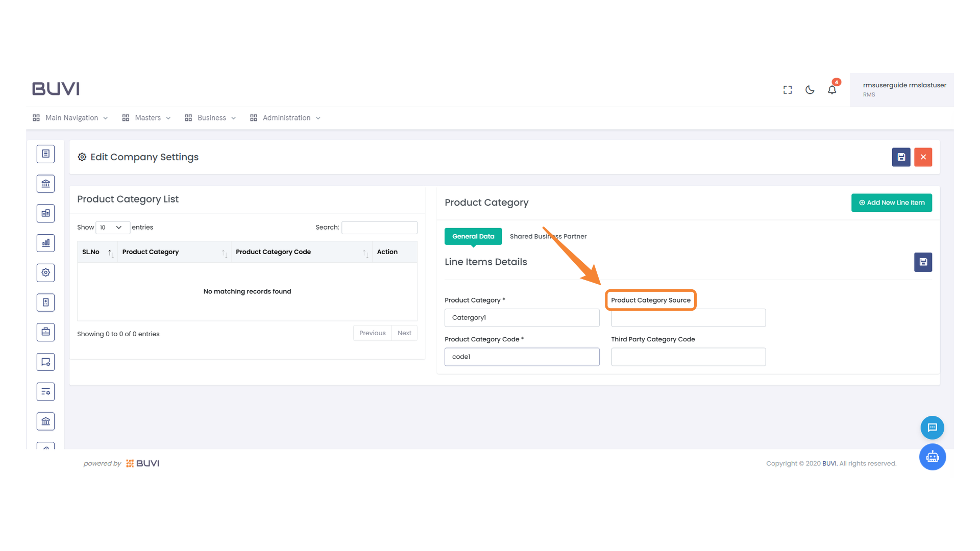The image size is (980, 551).
Task: Click the sidebar document list icon
Action: [45, 154]
